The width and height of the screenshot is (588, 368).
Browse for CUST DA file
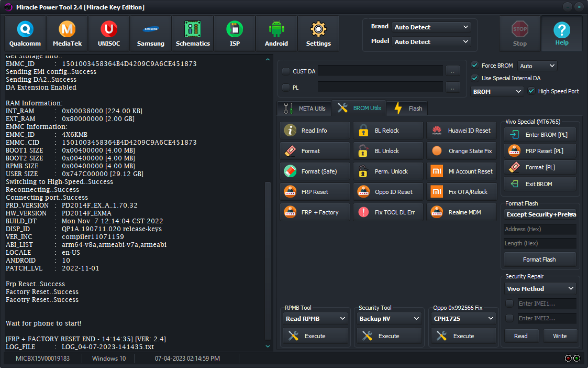point(452,71)
